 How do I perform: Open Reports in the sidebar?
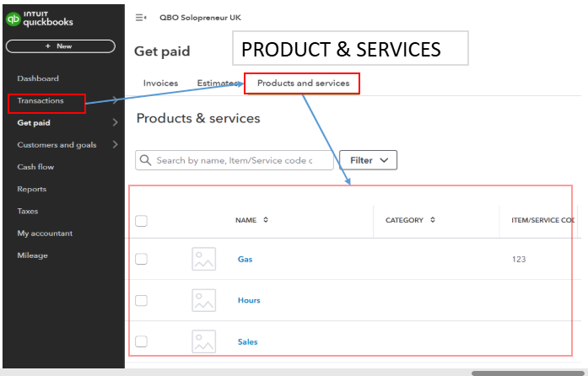coord(32,189)
